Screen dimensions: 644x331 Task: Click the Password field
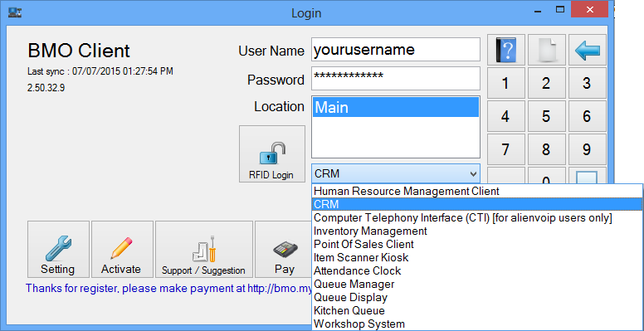(x=396, y=78)
